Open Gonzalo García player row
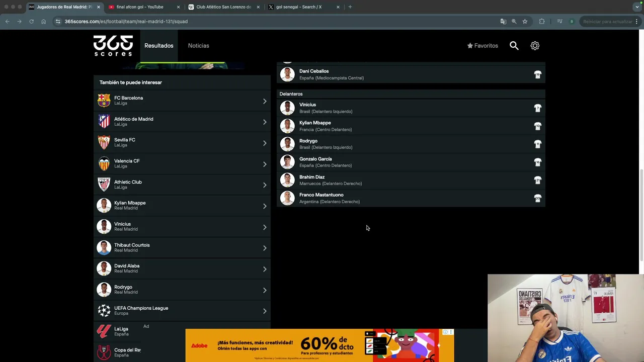The height and width of the screenshot is (362, 644). click(411, 162)
